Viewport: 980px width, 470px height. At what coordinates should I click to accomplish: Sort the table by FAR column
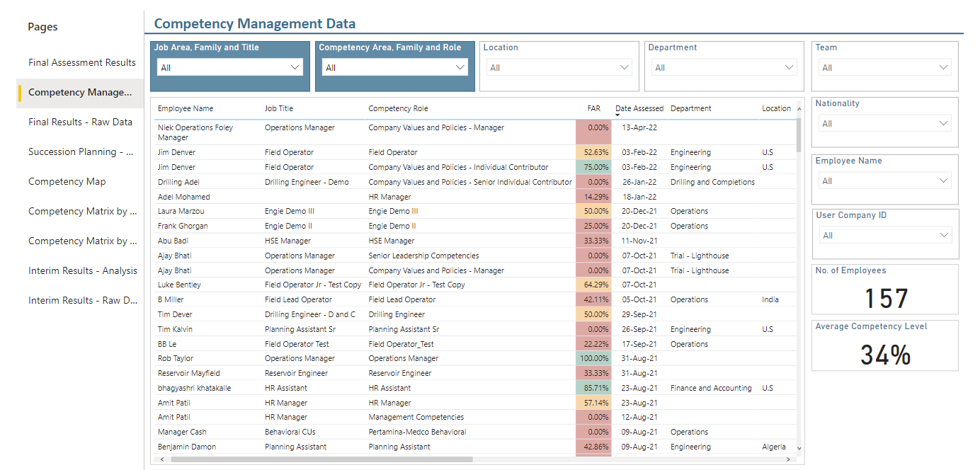(593, 108)
